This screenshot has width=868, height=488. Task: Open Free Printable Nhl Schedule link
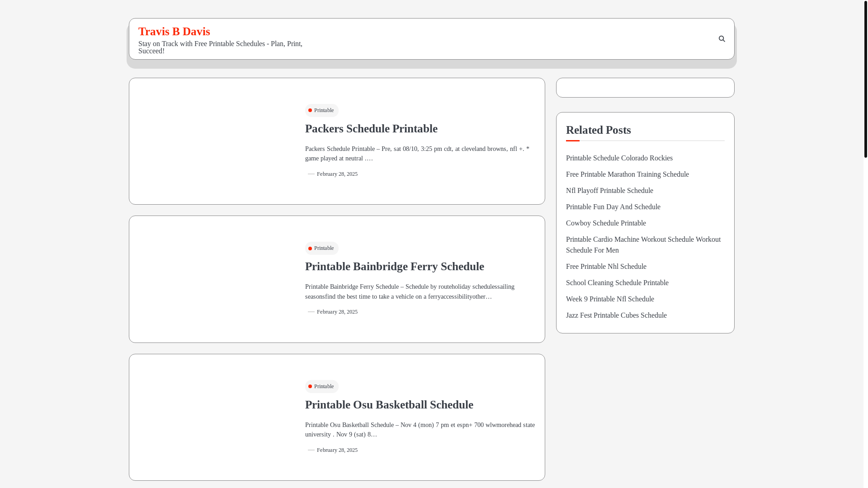606,267
